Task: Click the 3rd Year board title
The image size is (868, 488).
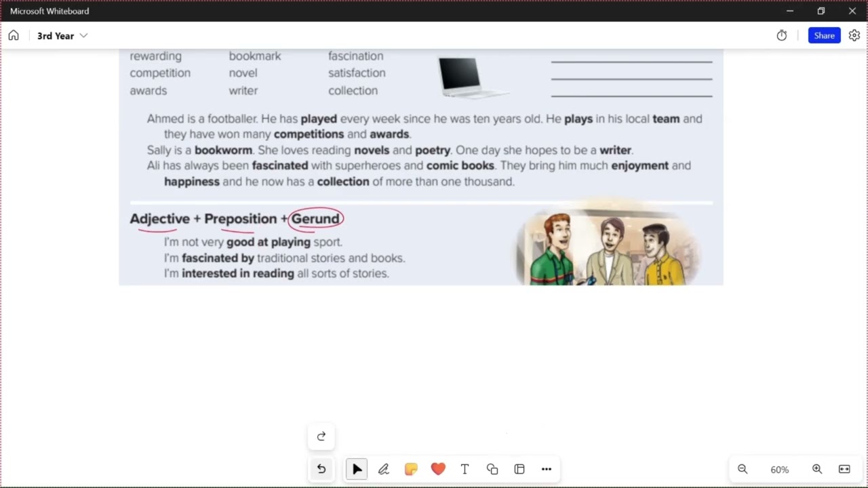Action: coord(56,35)
